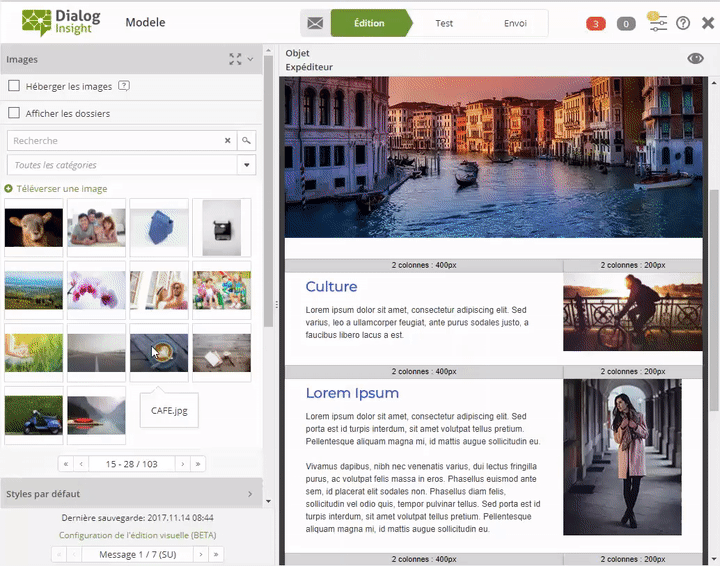
Task: Open the sliders settings icon
Action: pos(658,22)
